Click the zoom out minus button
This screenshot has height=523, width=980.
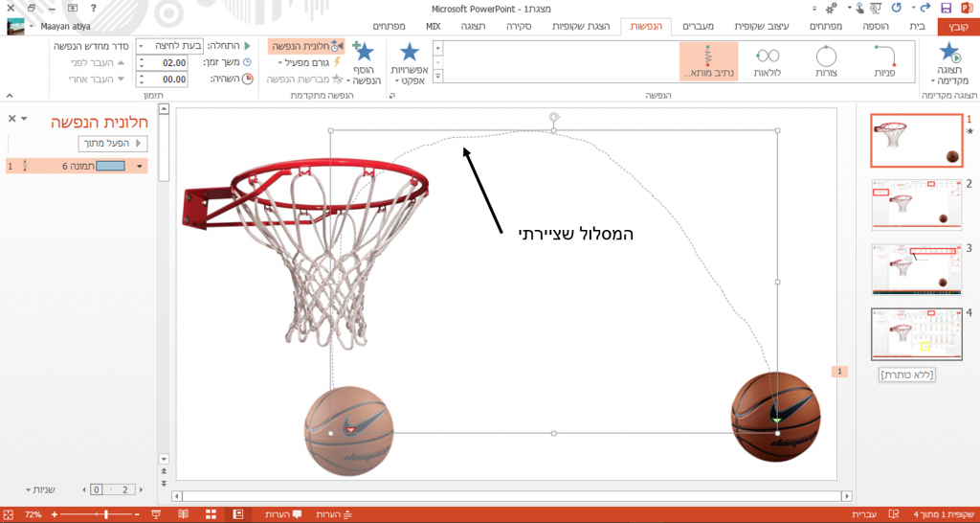137,514
